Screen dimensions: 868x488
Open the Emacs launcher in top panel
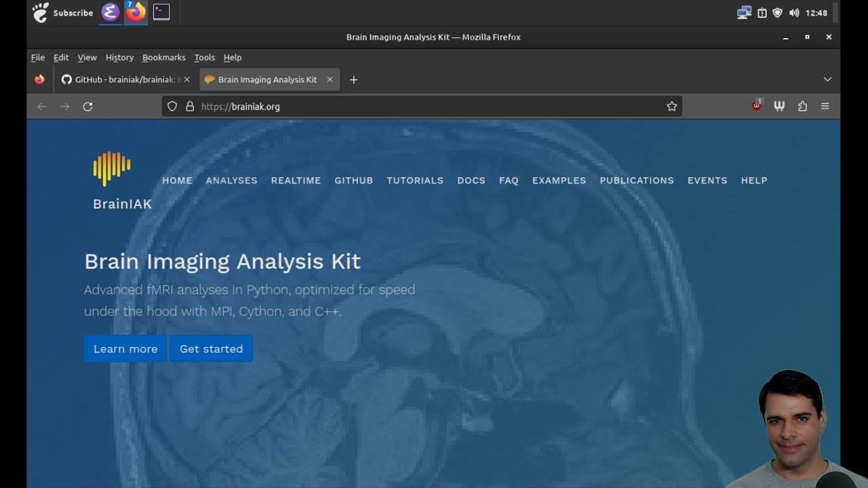pyautogui.click(x=110, y=12)
